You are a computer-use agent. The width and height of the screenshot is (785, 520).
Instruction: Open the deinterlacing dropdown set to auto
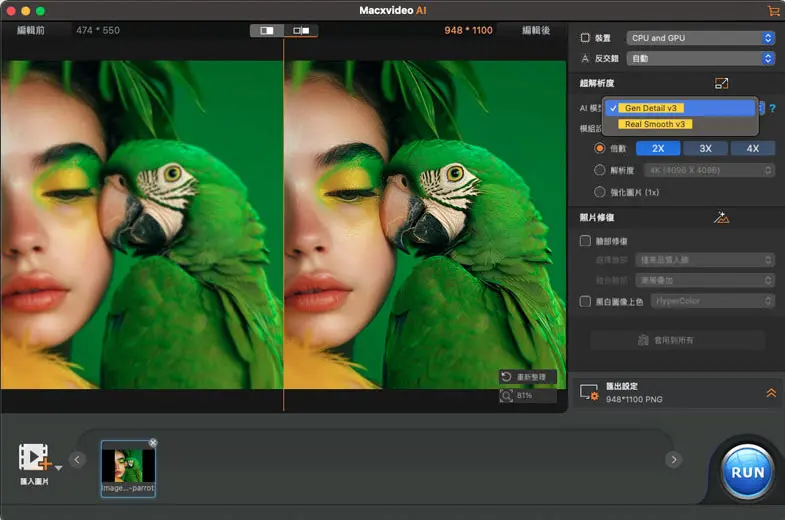click(x=701, y=59)
